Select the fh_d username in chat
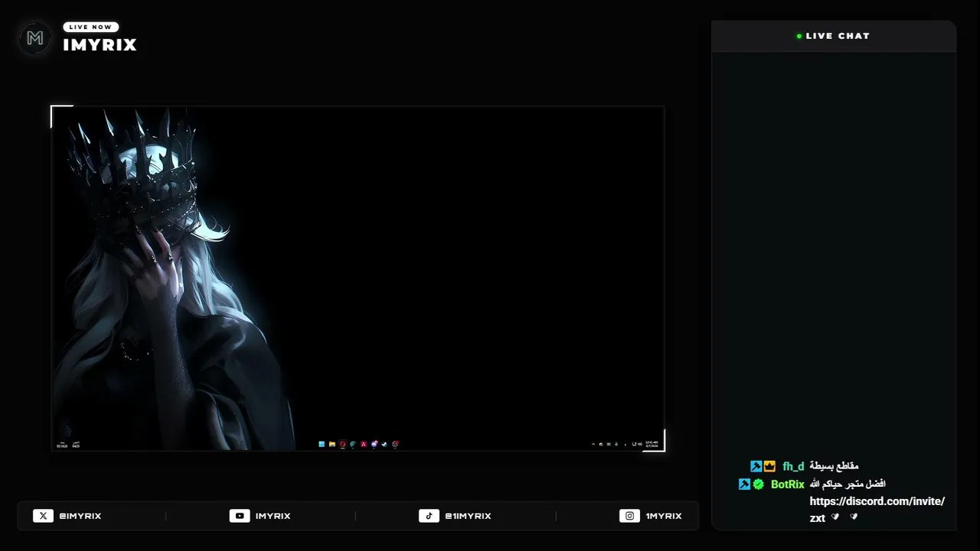Screen dimensions: 980x551 point(793,466)
